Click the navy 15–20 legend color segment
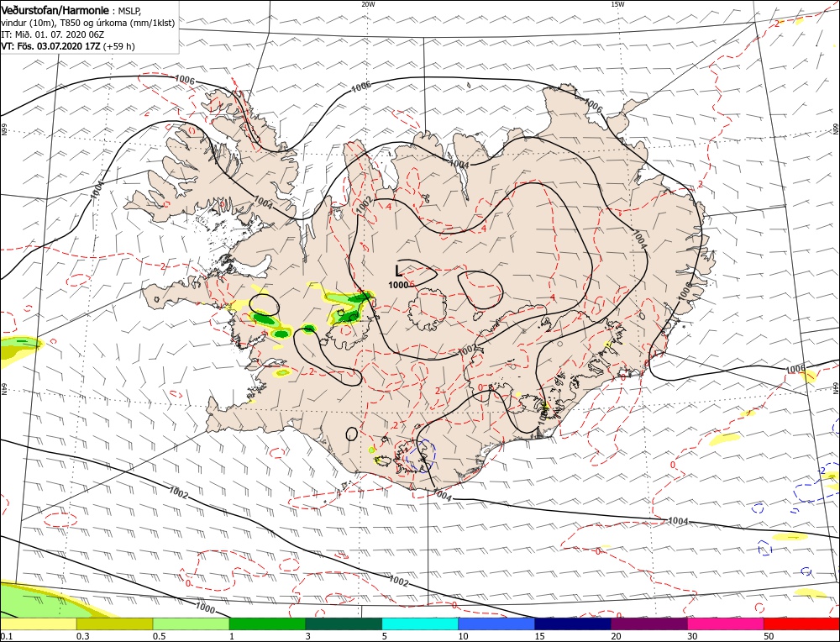Viewport: 840px width, 642px height. pyautogui.click(x=573, y=624)
